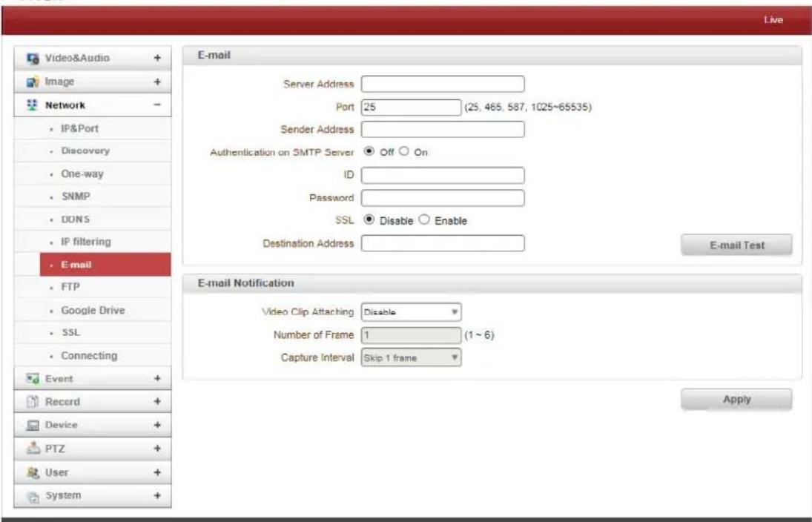Focus the ID input field
The height and width of the screenshot is (522, 812).
[443, 175]
